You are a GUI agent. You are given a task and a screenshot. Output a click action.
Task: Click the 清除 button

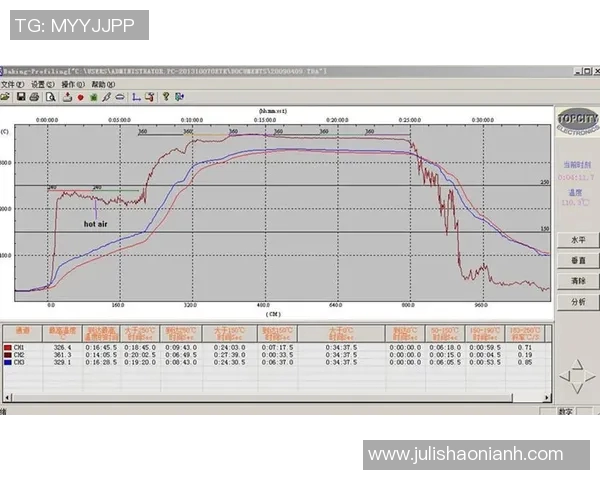(578, 281)
